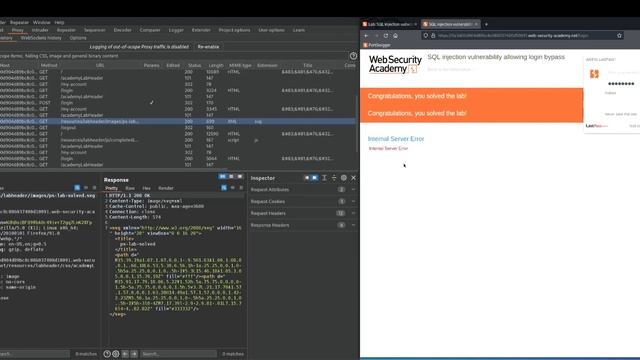This screenshot has width=640, height=360.
Task: Toggle newline display in the Request panel
Action: pos(86,188)
